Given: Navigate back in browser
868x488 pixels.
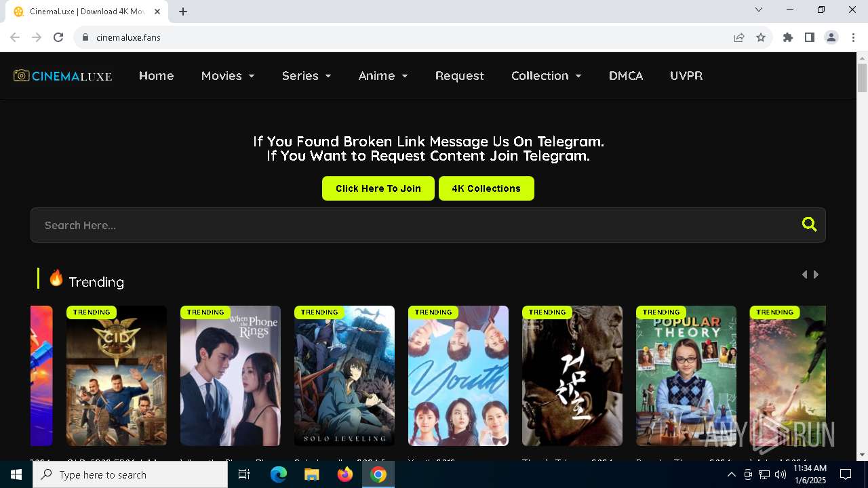Looking at the screenshot, I should (x=15, y=37).
